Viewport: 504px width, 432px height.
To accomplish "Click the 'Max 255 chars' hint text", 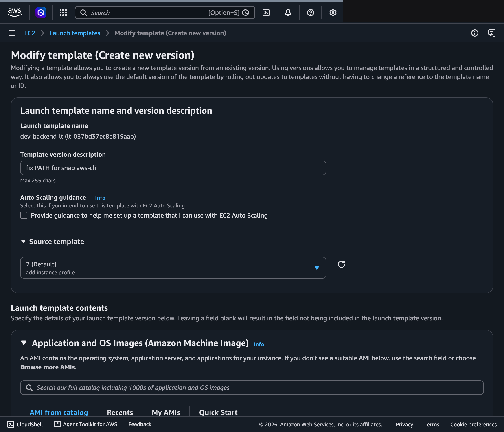I will click(38, 180).
